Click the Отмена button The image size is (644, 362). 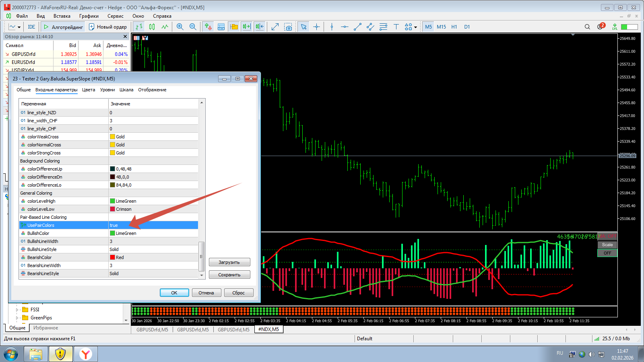click(x=206, y=293)
